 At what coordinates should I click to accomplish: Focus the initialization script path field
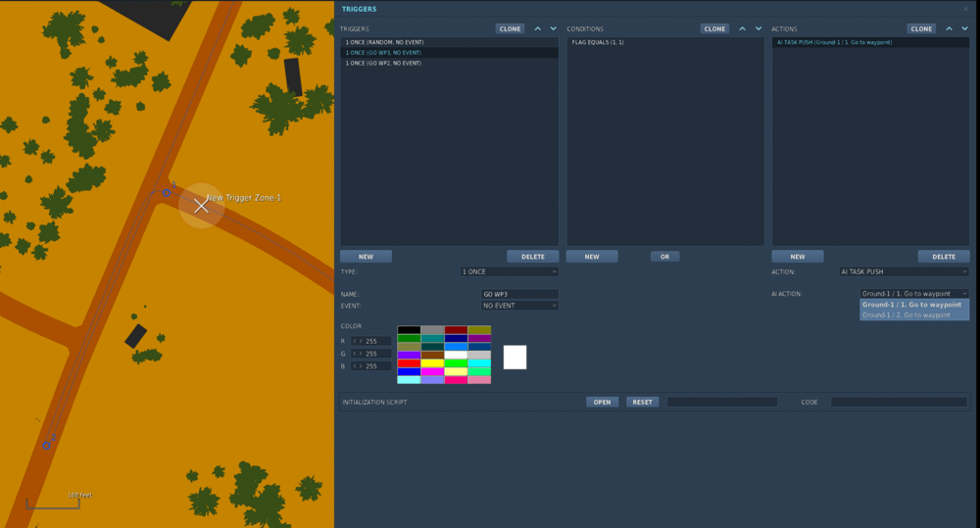[x=722, y=403]
